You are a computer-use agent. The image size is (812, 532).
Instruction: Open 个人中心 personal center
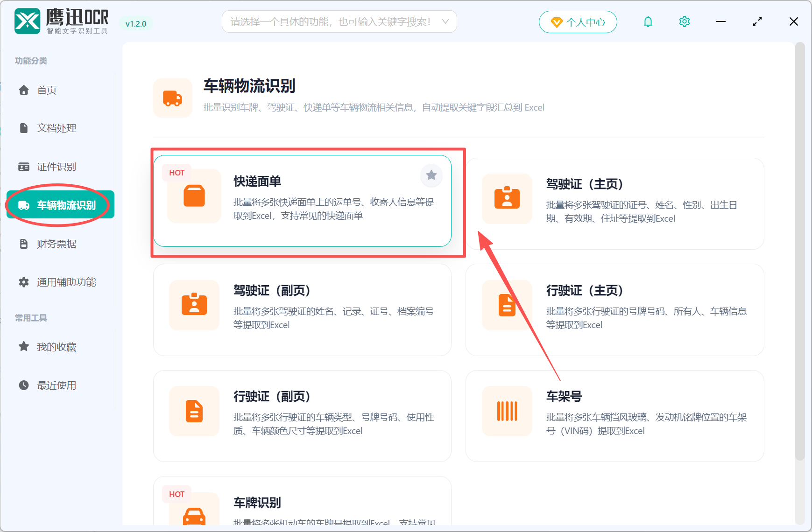pos(578,21)
